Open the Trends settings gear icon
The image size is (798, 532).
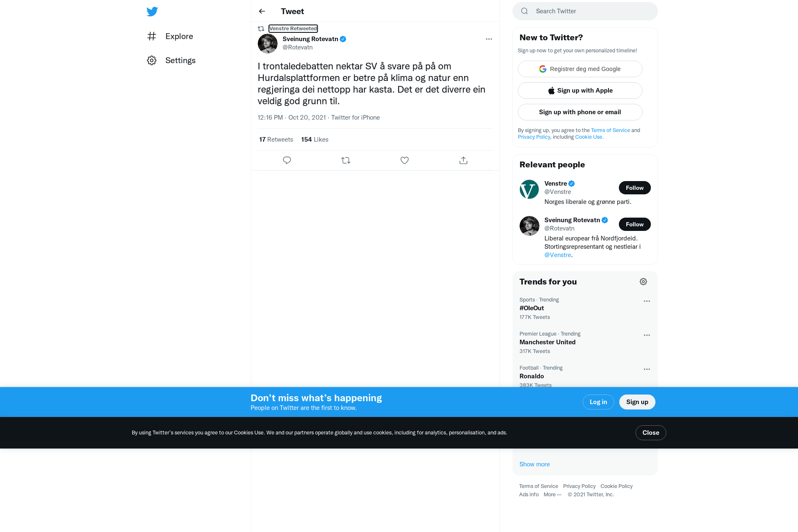click(x=643, y=282)
